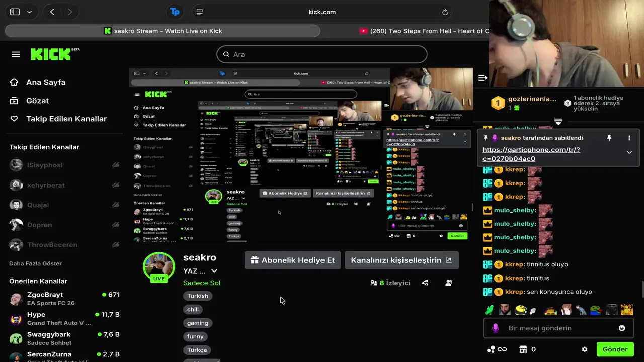644x362 pixels.
Task: Insert the green frog emote
Action: 595,310
